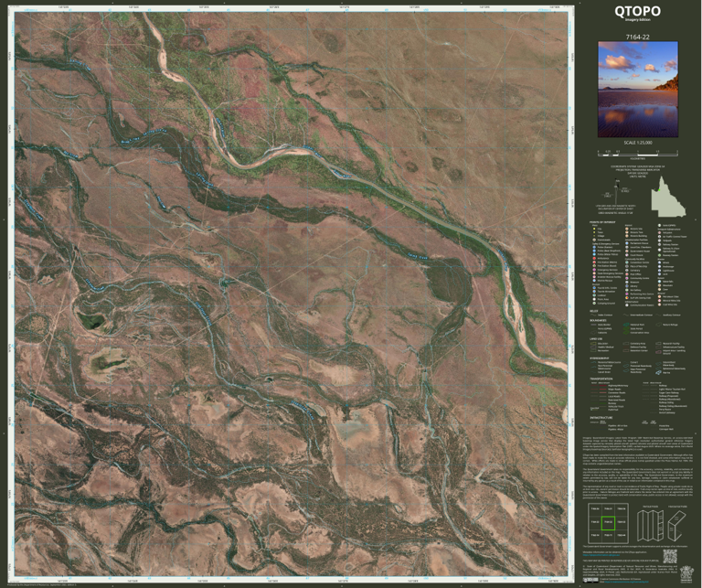The width and height of the screenshot is (702, 588).
Task: Click the BOUNDARIES legend heading
Action: point(598,320)
